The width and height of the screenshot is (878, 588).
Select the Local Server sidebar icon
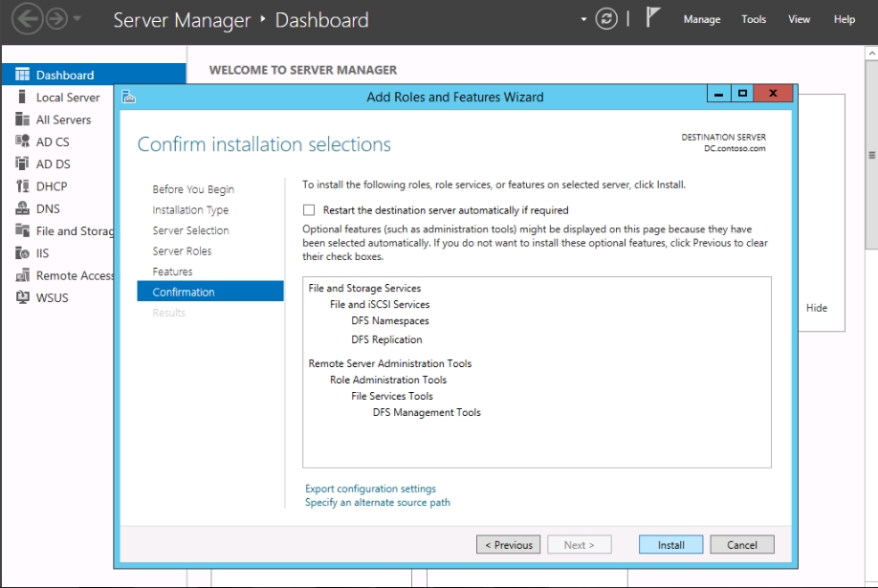pyautogui.click(x=22, y=98)
